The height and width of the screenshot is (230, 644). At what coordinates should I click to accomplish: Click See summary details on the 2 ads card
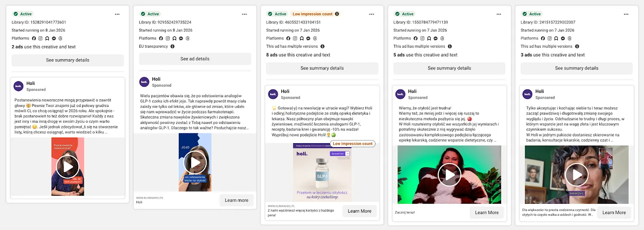coord(68,60)
